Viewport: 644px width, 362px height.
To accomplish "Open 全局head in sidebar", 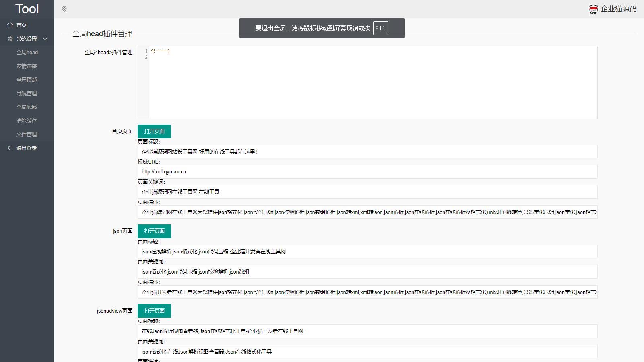I will [27, 52].
